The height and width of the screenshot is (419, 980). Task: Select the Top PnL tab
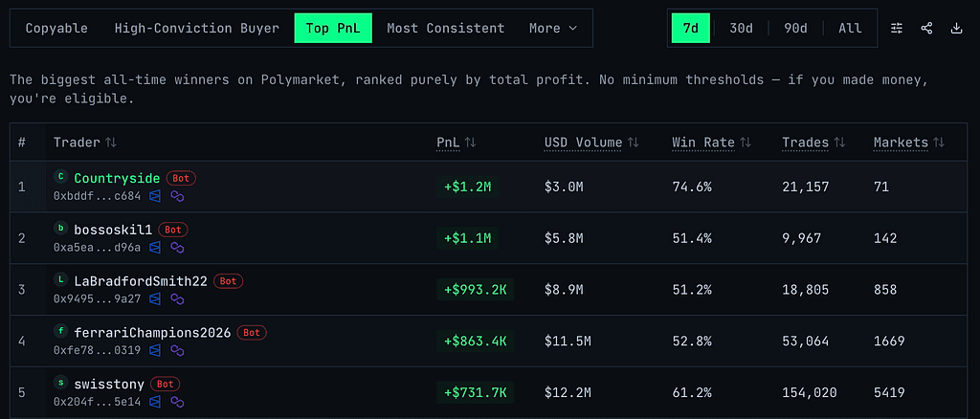pos(333,28)
